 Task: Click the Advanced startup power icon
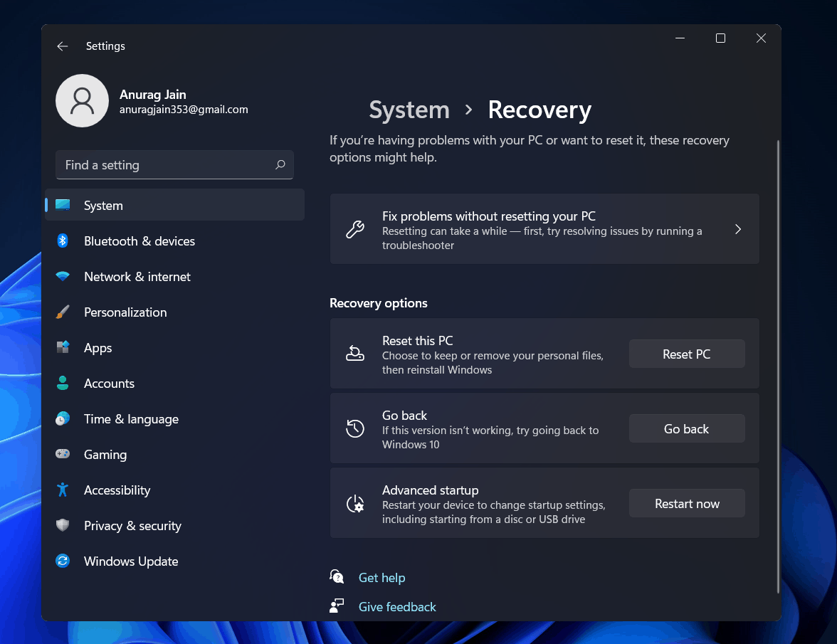355,503
